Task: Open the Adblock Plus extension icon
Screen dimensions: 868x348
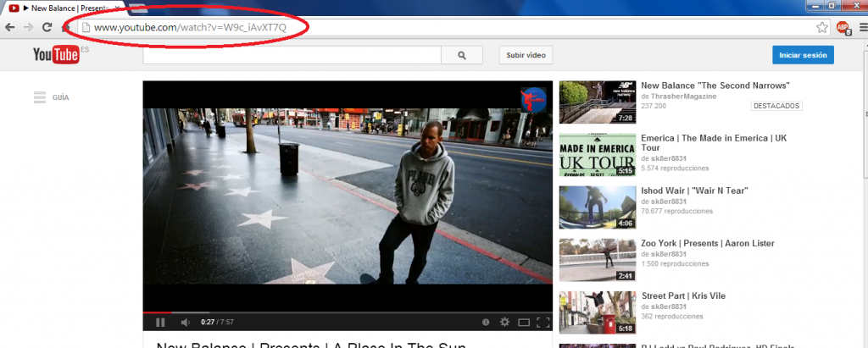Action: (843, 28)
